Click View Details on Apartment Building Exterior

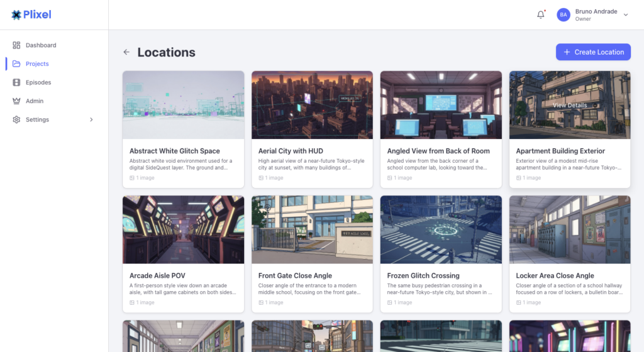point(569,105)
